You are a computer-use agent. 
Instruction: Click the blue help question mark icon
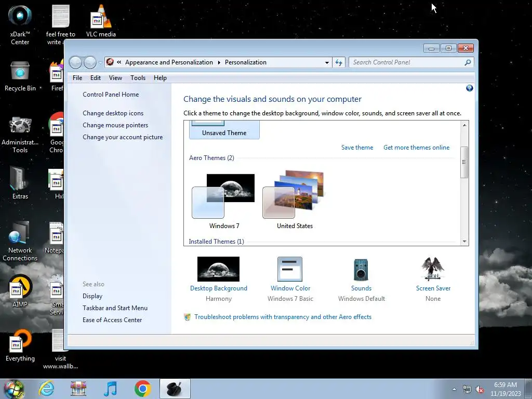[469, 88]
